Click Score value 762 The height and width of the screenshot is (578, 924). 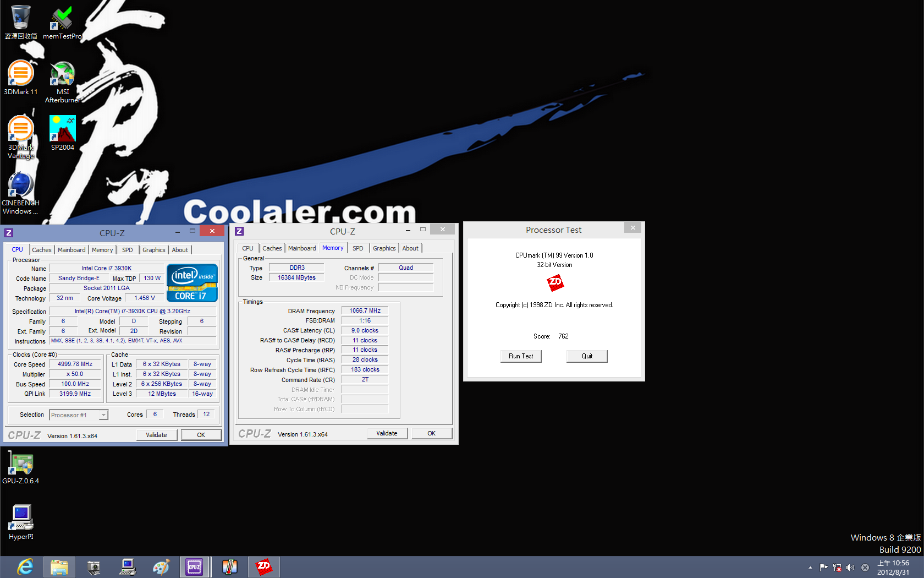563,336
